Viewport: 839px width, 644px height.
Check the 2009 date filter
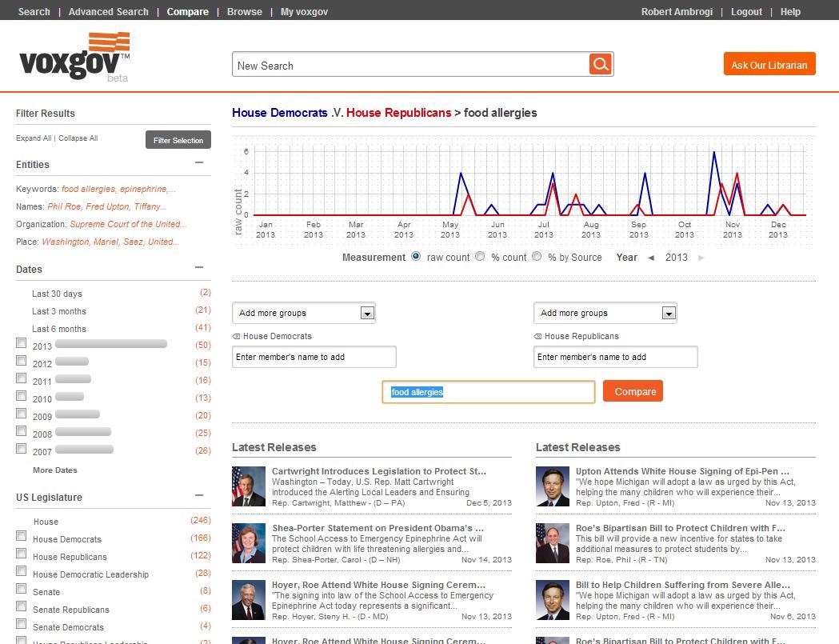[22, 414]
